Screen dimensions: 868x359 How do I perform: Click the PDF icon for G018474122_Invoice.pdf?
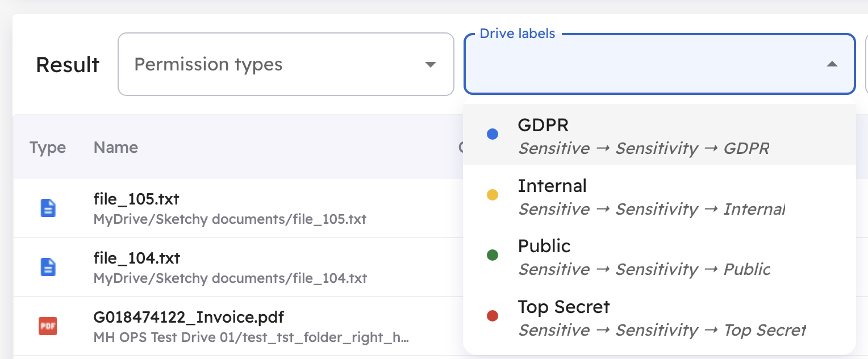point(48,326)
